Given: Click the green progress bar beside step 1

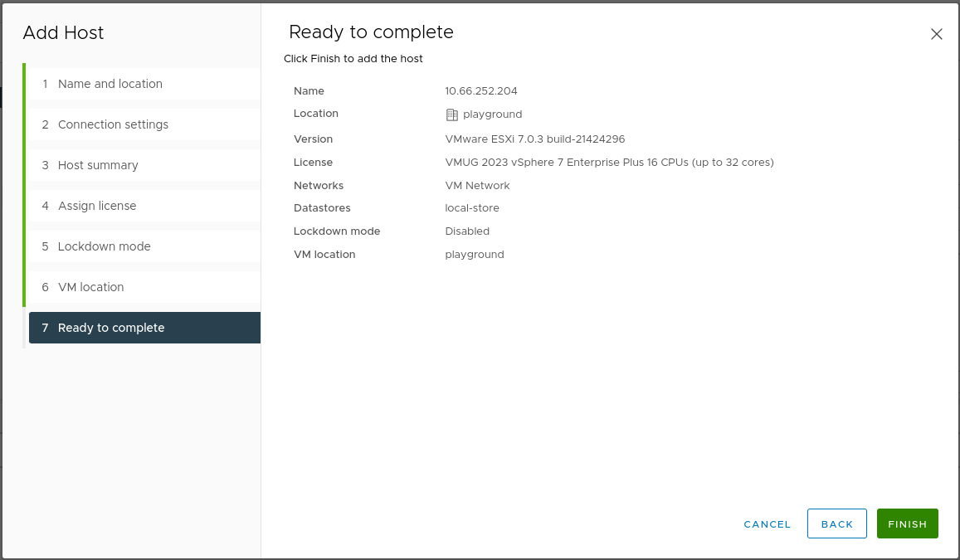Looking at the screenshot, I should point(26,83).
